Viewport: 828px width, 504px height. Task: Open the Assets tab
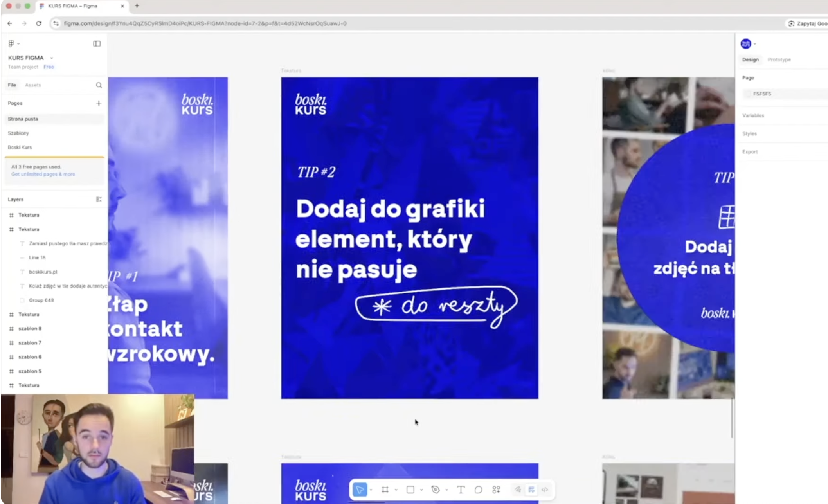33,85
